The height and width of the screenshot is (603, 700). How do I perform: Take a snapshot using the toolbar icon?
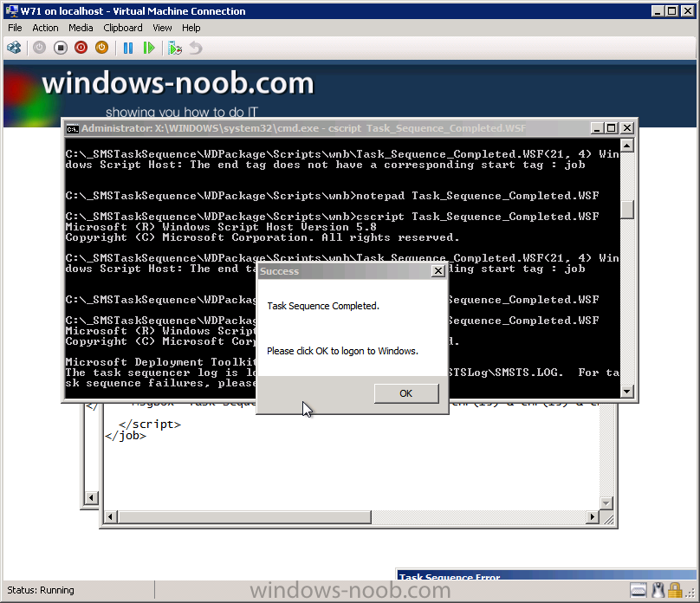coord(174,48)
